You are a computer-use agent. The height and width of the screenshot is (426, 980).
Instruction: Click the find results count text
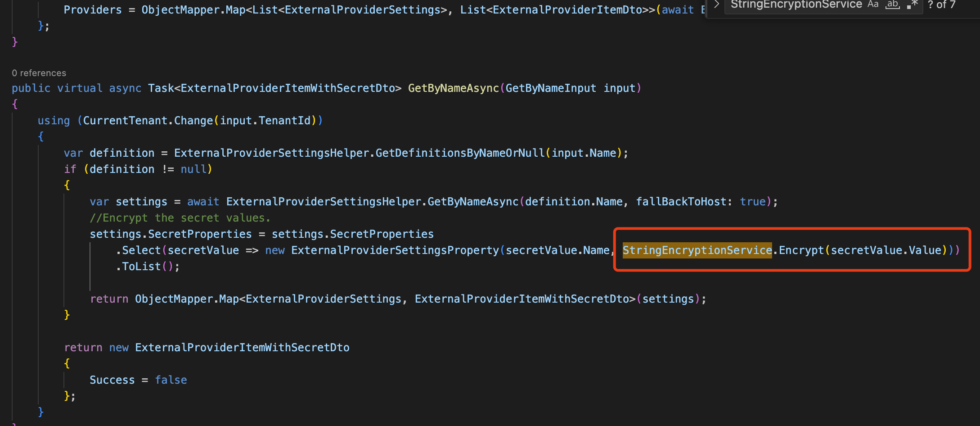point(941,5)
